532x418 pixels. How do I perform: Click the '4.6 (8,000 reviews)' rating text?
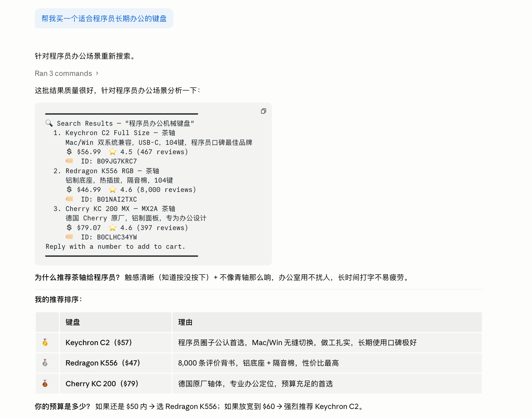click(x=158, y=190)
